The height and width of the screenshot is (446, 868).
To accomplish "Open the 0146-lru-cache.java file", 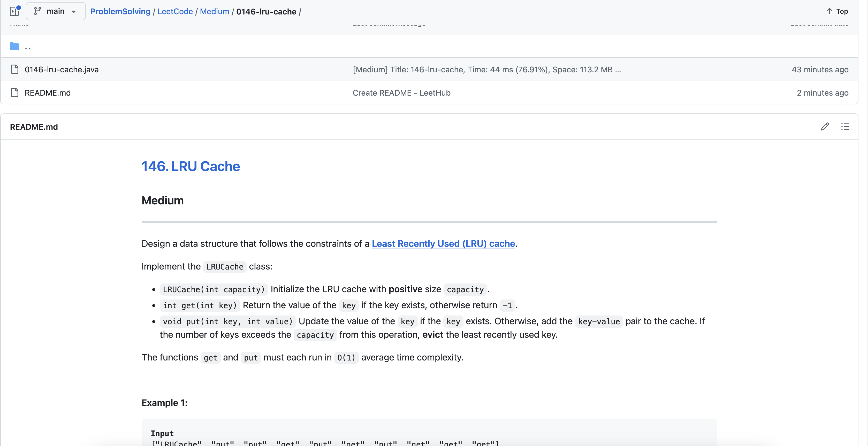I will click(62, 70).
